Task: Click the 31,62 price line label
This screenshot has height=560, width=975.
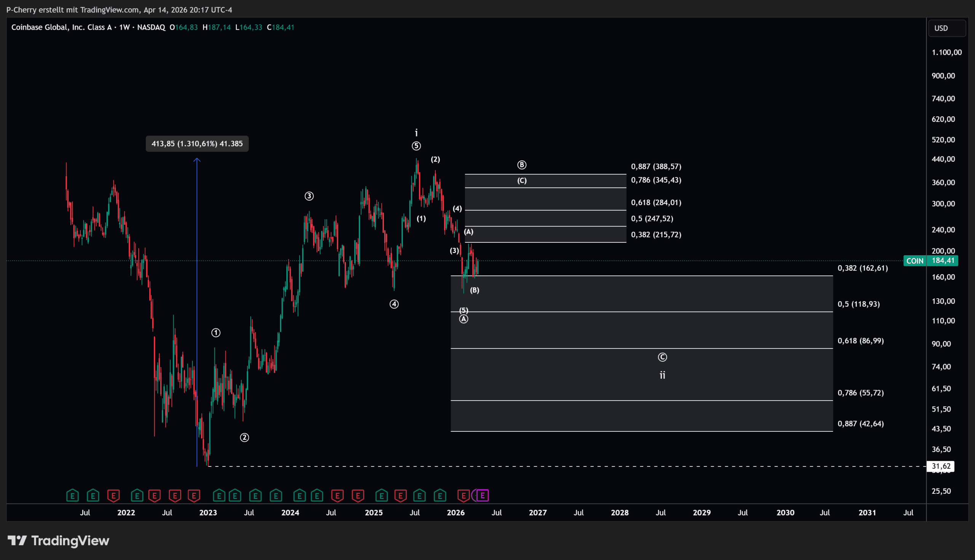Action: pyautogui.click(x=940, y=466)
